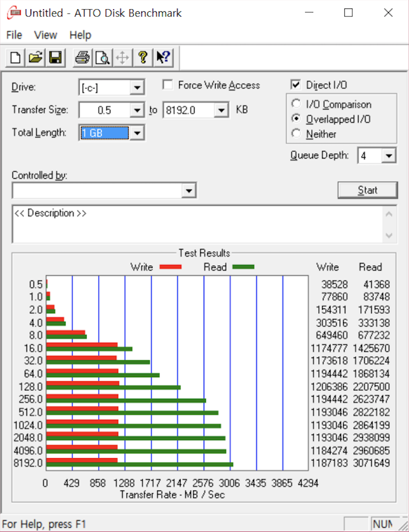Expand the maximum Transfer Size 8192.0 dropdown
The height and width of the screenshot is (532, 409).
221,110
